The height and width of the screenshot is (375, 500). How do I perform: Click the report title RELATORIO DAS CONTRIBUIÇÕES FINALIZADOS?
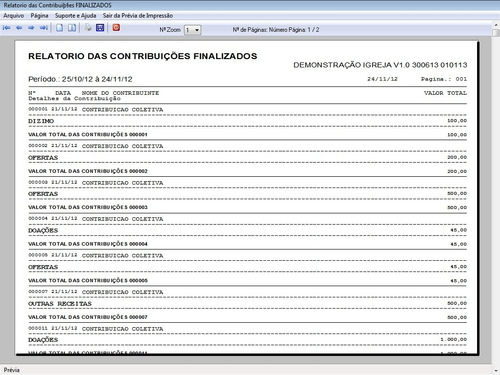point(143,56)
